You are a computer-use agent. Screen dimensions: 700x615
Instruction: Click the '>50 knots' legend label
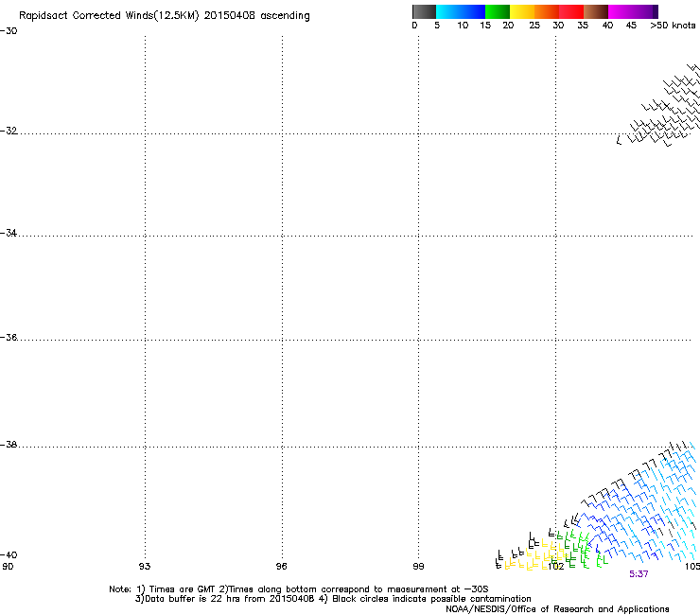point(673,26)
